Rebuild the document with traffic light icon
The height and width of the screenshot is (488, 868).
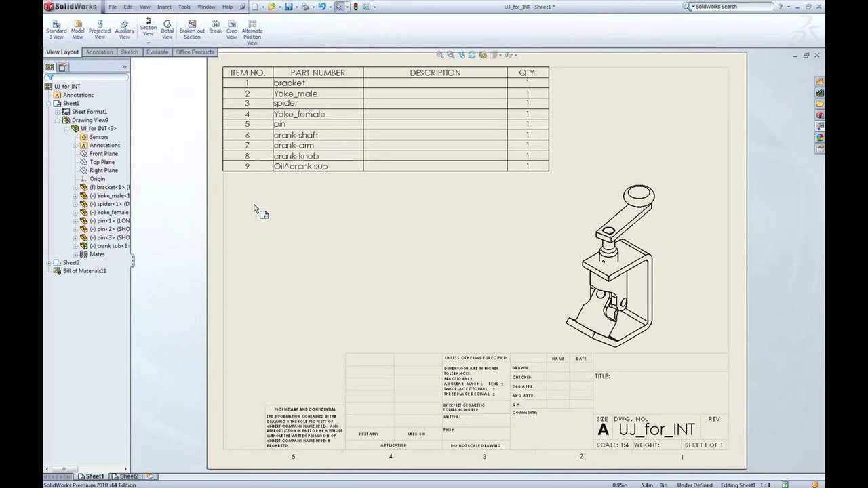(355, 7)
